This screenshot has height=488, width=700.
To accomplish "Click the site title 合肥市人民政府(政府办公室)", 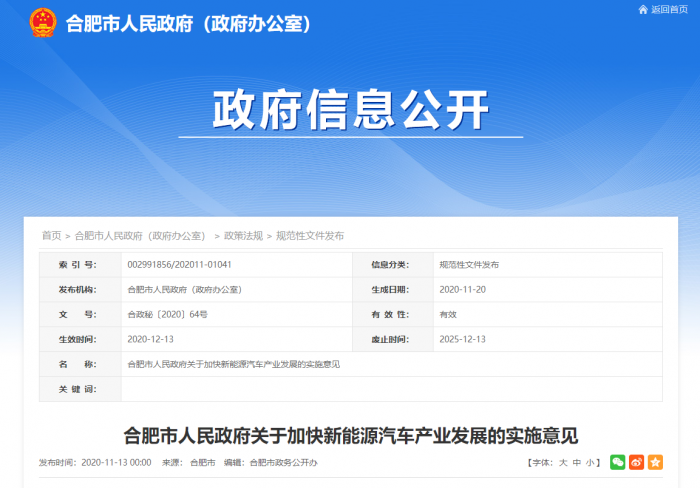I will point(188,24).
